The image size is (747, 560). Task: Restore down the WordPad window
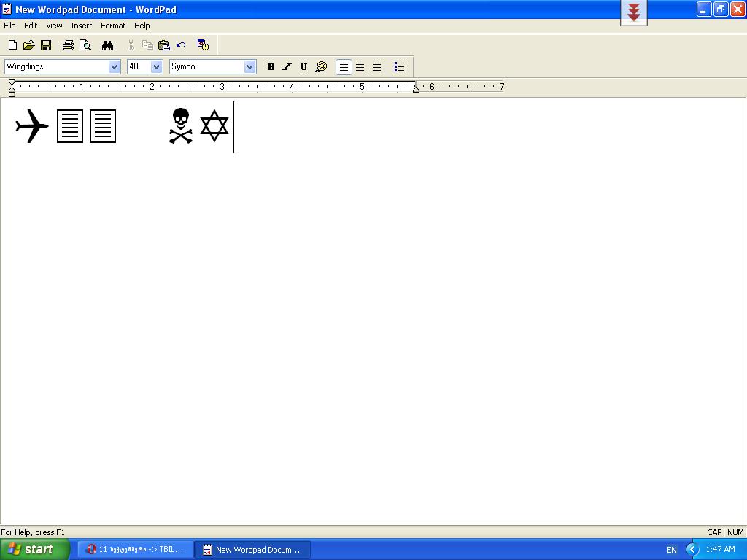(721, 9)
